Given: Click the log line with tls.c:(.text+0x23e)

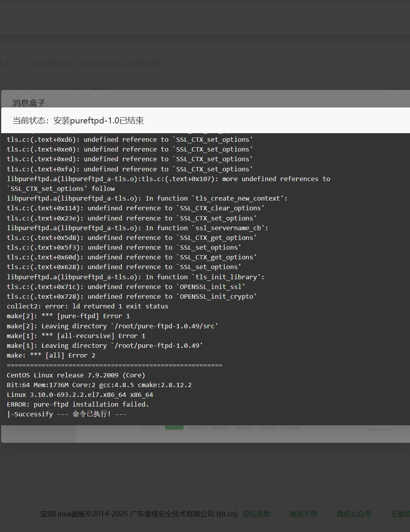Looking at the screenshot, I should click(131, 218).
